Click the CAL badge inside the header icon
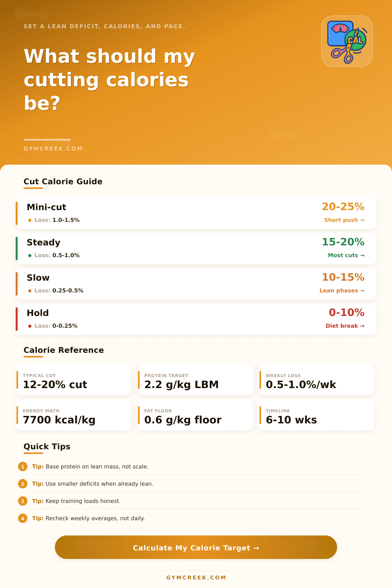This screenshot has width=392, height=588. coord(355,41)
